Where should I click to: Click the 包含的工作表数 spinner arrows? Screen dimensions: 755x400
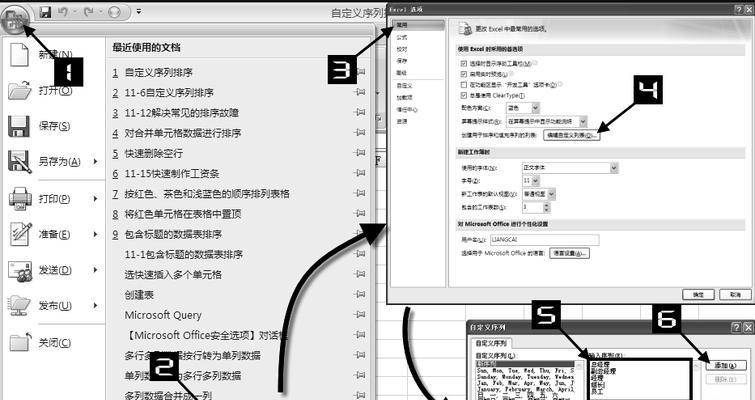point(546,207)
